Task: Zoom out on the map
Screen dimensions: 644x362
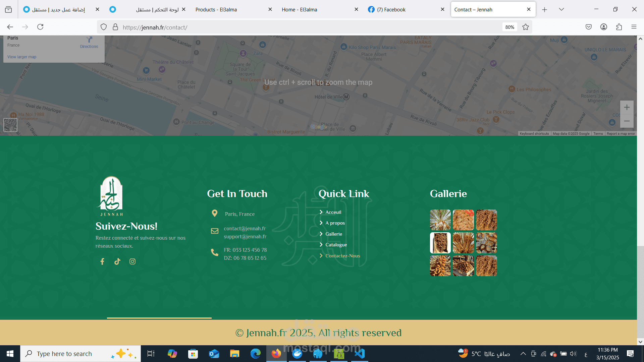Action: 627,121
